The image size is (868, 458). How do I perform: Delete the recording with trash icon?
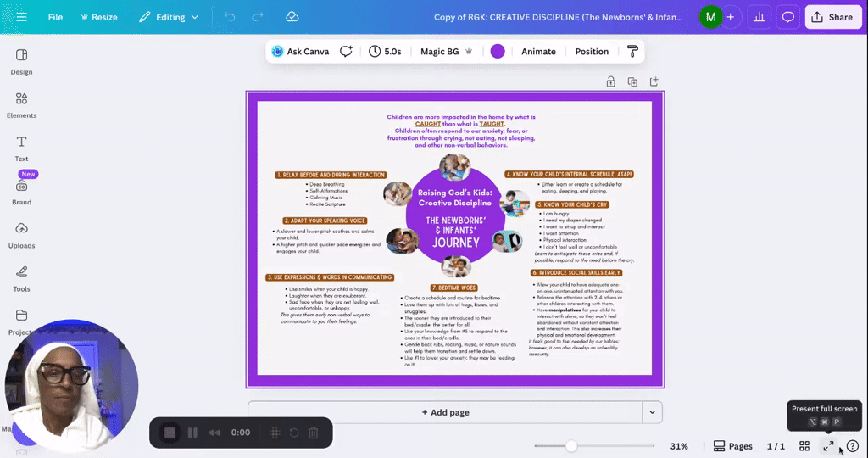pyautogui.click(x=314, y=433)
